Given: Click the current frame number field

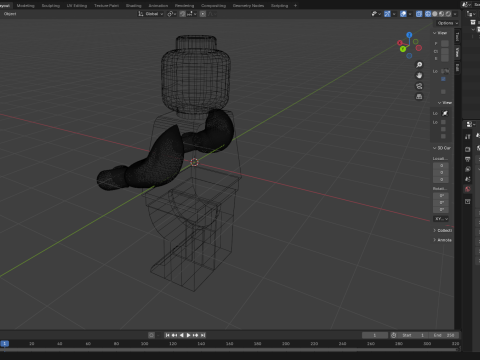Looking at the screenshot, I should [375, 335].
